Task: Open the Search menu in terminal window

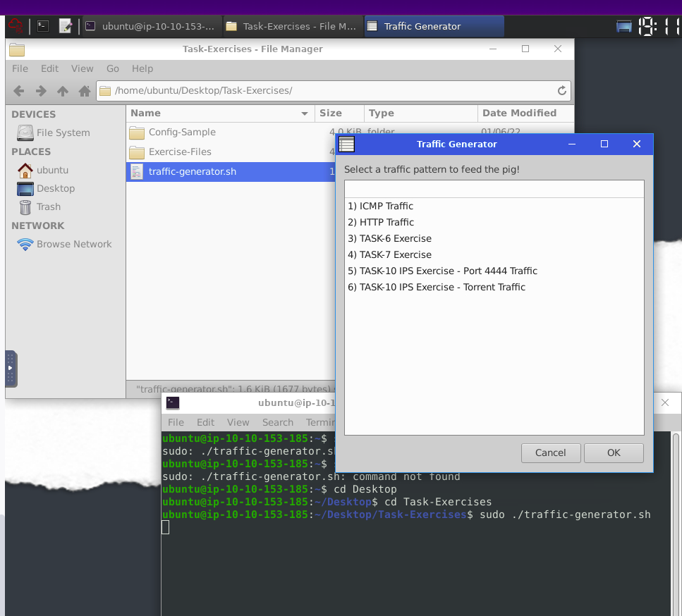Action: [x=277, y=422]
